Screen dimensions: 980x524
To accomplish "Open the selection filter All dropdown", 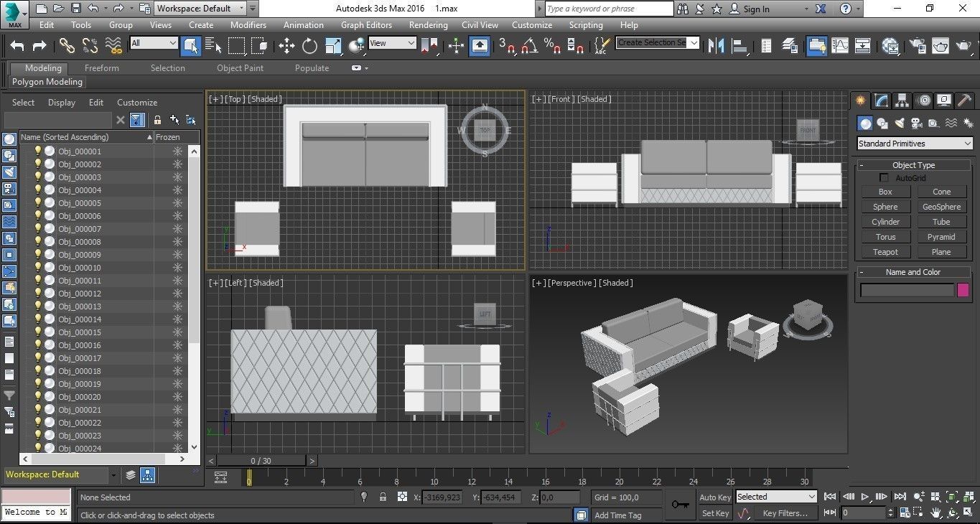I will (x=154, y=43).
